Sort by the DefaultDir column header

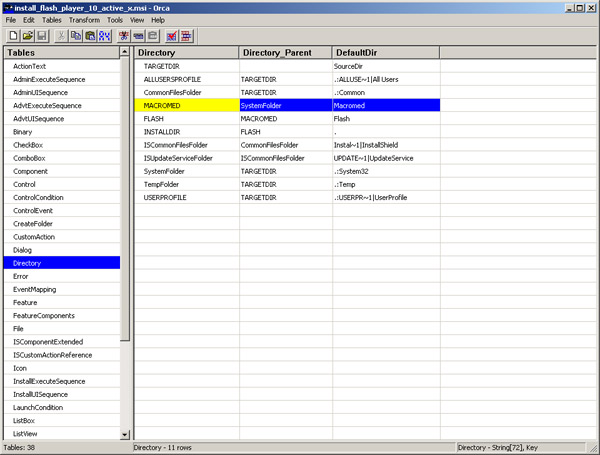pos(386,53)
